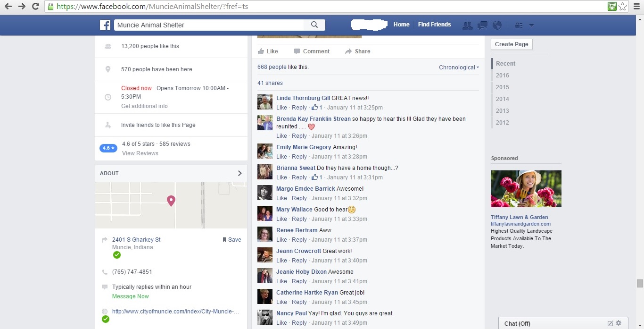Like Mary Wallace's comment
Screen dimensions: 644x329
pyautogui.click(x=281, y=219)
